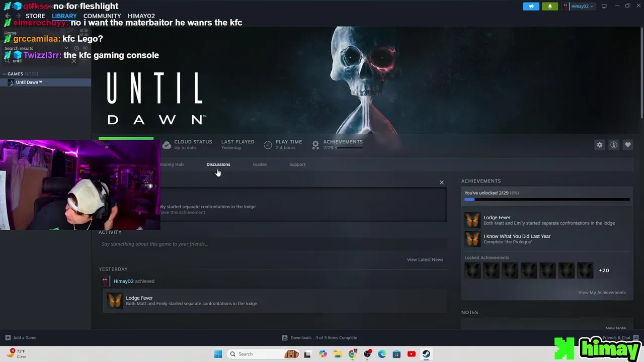The height and width of the screenshot is (362, 644).
Task: Open Microsoft Edge from taskbar
Action: click(382, 354)
